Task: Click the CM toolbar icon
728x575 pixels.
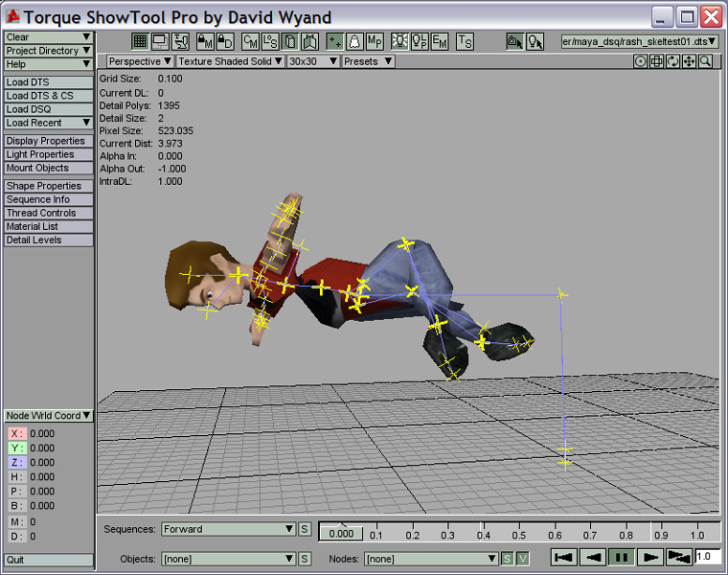Action: (x=250, y=41)
